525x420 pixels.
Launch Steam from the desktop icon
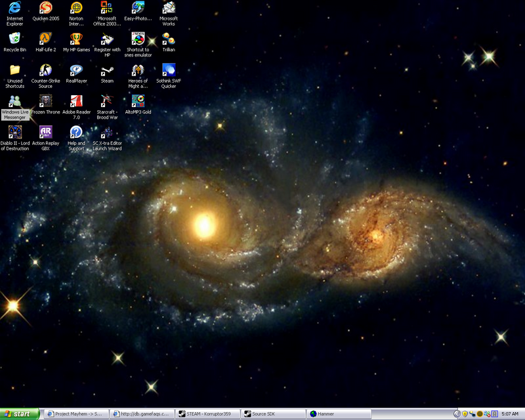pyautogui.click(x=107, y=72)
